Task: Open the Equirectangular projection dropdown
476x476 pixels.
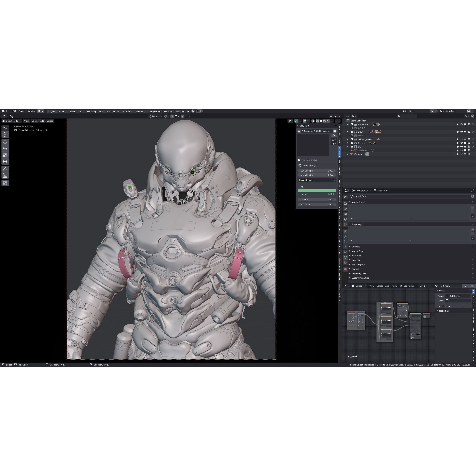Action: point(317,180)
